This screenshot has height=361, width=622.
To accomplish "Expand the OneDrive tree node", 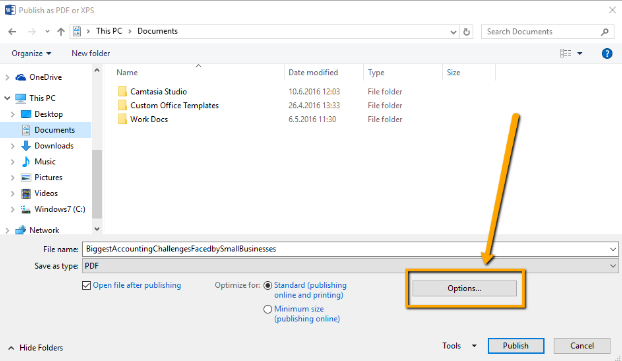I will 7,78.
